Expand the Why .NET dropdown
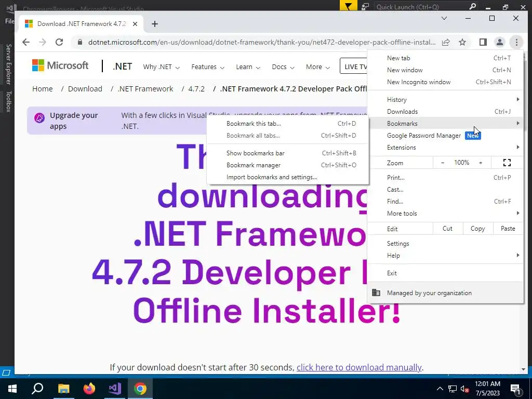532x399 pixels. pos(161,67)
